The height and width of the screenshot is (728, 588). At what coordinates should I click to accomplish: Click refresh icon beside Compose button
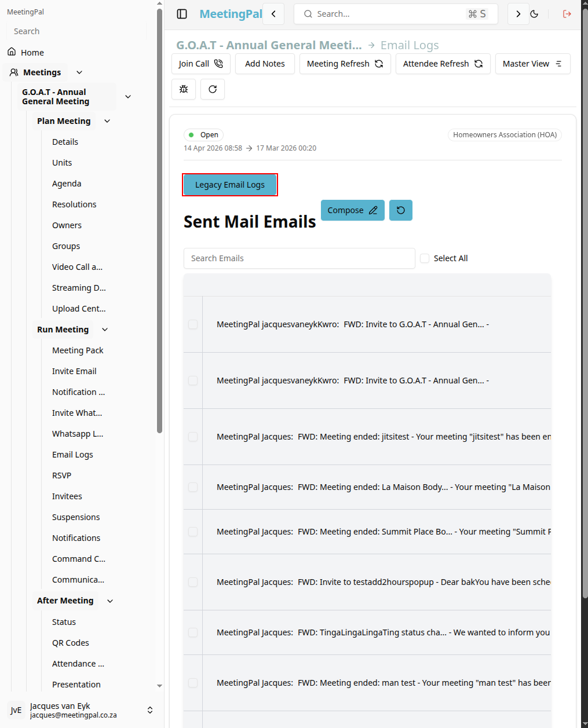click(x=401, y=210)
